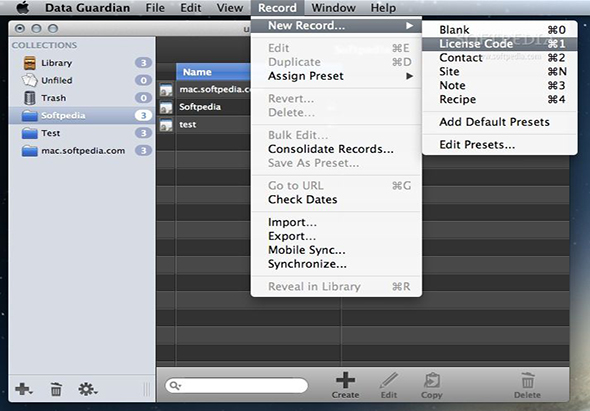Click the count badge on Library row
The height and width of the screenshot is (411, 590).
[143, 63]
